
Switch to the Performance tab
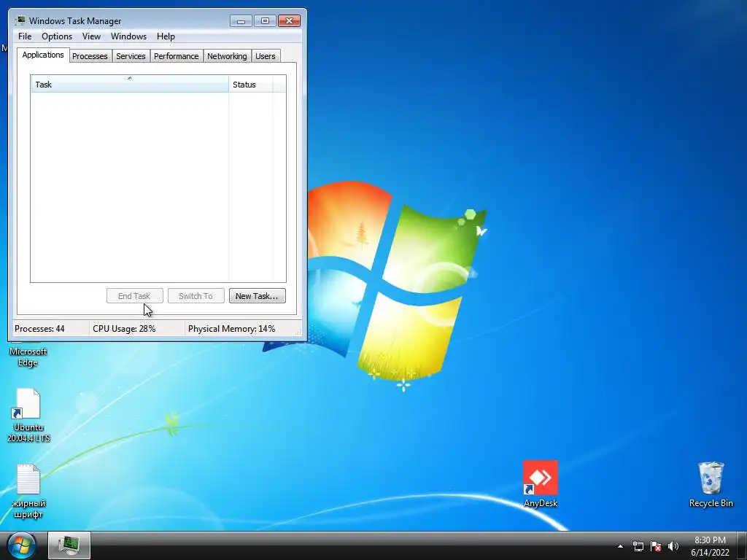(176, 56)
